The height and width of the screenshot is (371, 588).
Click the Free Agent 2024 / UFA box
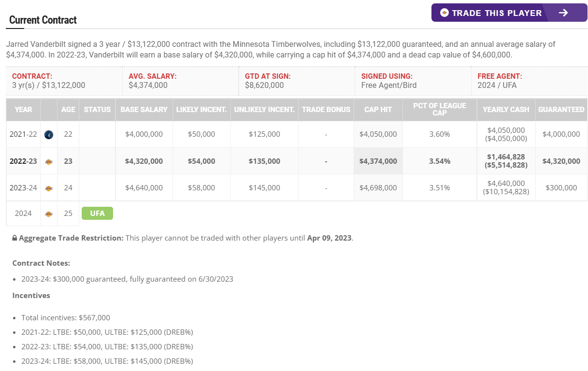(x=529, y=81)
